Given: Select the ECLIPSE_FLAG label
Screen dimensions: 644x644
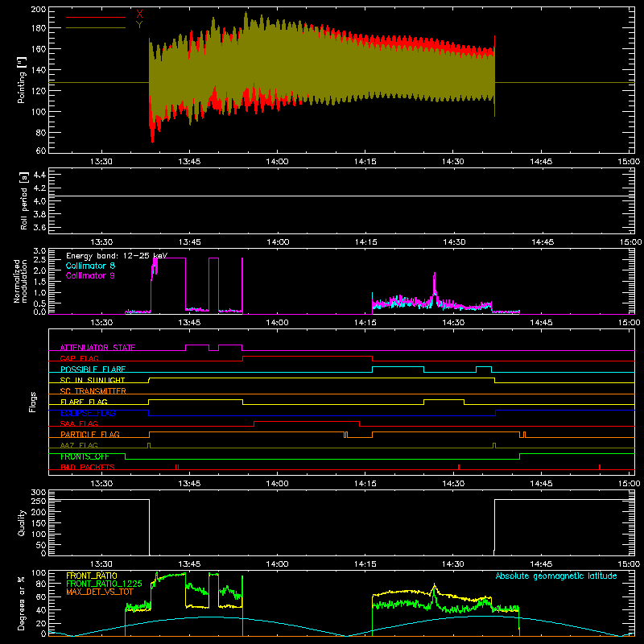Looking at the screenshot, I should (88, 413).
